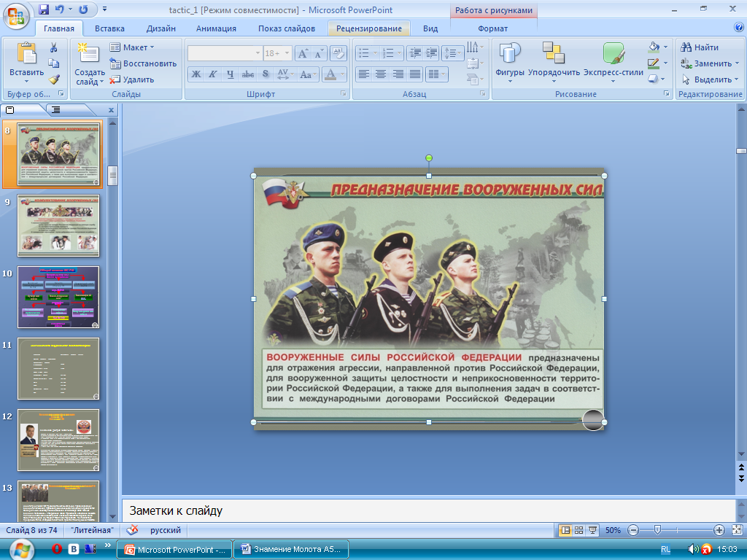This screenshot has width=747, height=560.
Task: Center the paragraph text
Action: (381, 74)
